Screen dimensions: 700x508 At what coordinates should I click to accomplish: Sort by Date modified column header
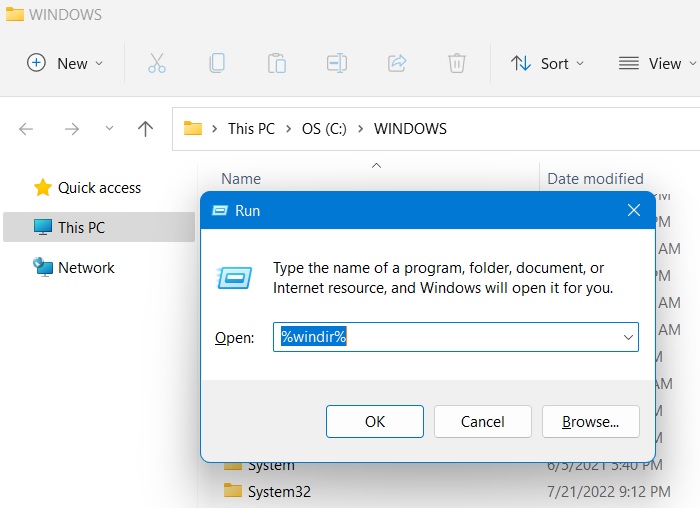[x=596, y=179]
